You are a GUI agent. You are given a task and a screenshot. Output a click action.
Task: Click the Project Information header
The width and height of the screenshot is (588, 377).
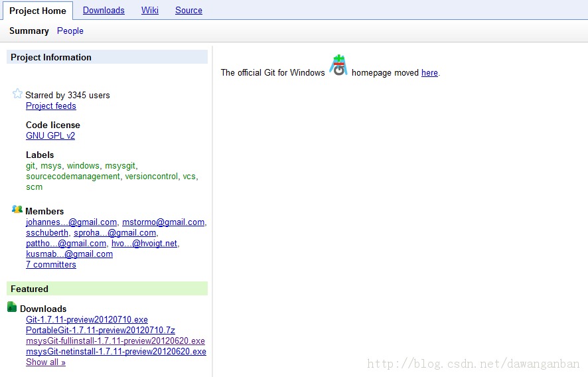pyautogui.click(x=107, y=57)
